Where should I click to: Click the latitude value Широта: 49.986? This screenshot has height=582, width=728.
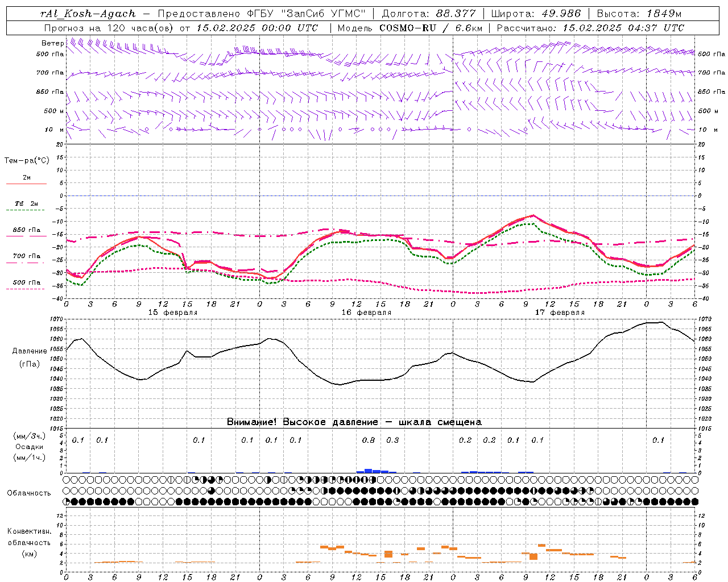click(x=536, y=14)
